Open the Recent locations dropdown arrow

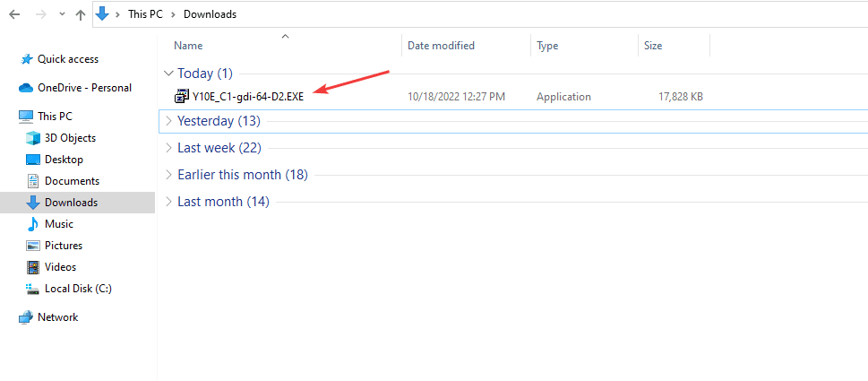point(62,15)
